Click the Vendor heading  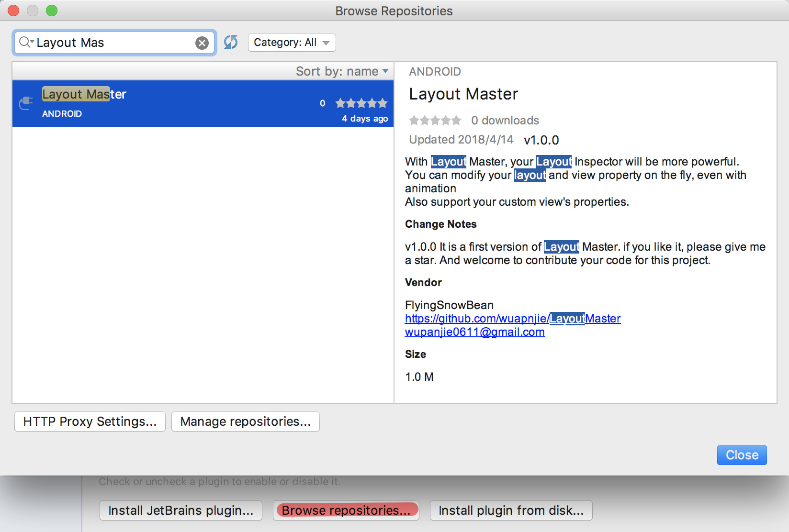coord(423,283)
